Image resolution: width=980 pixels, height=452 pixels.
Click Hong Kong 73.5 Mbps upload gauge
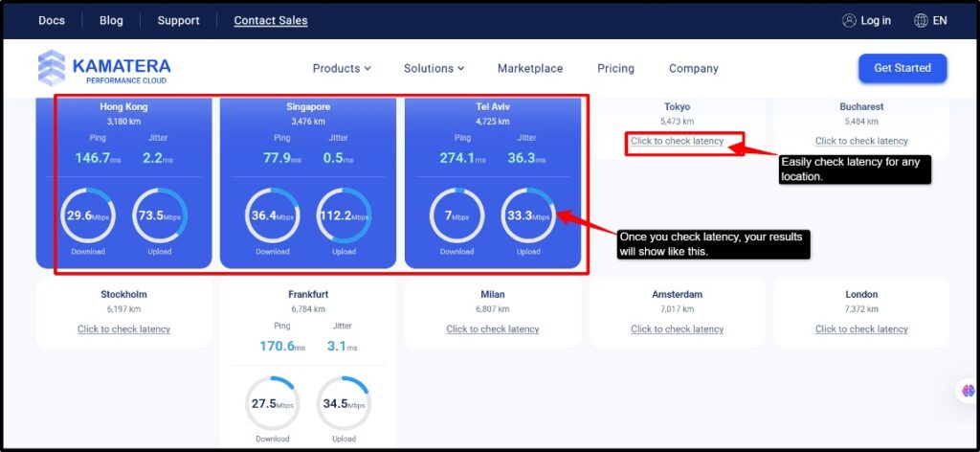point(160,215)
